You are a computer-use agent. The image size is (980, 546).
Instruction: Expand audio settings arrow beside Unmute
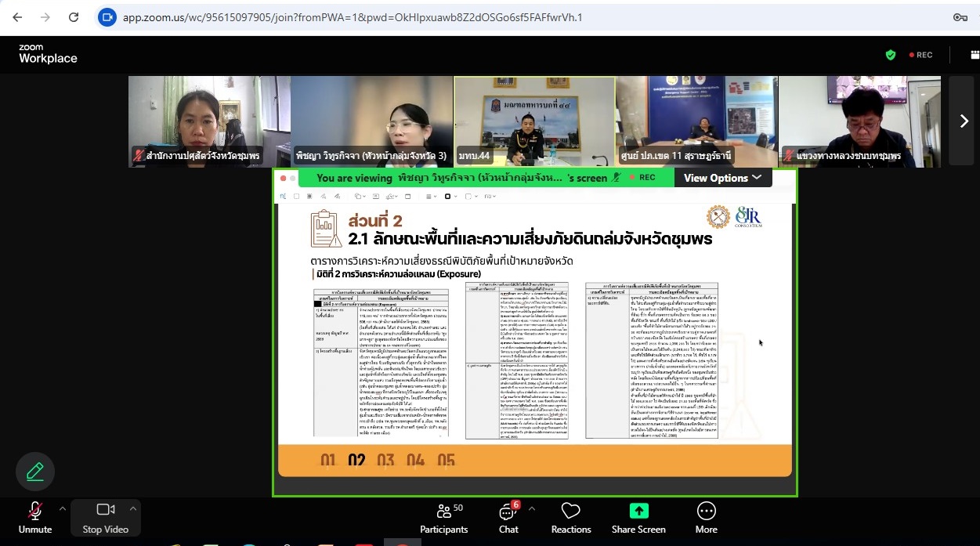pyautogui.click(x=63, y=508)
